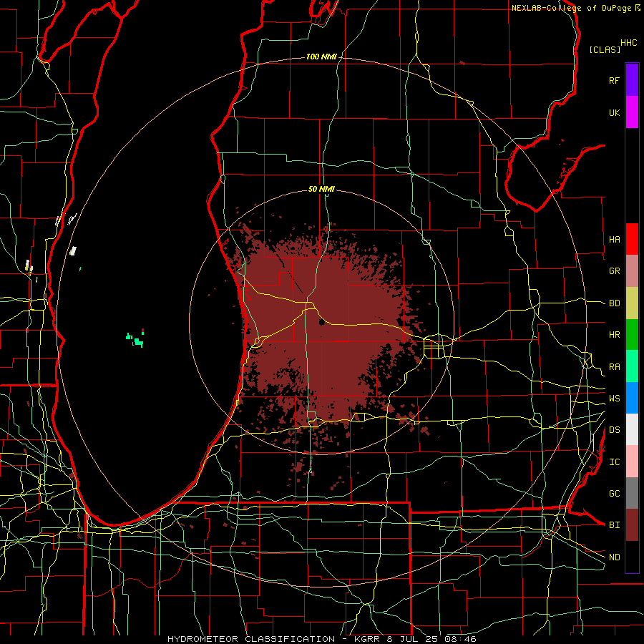Click the "HR" legend label

click(614, 335)
